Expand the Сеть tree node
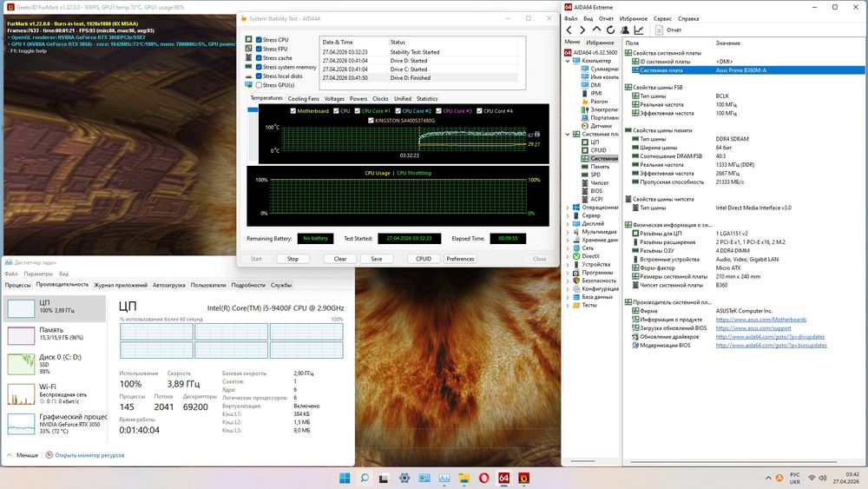The image size is (868, 489). coord(568,248)
